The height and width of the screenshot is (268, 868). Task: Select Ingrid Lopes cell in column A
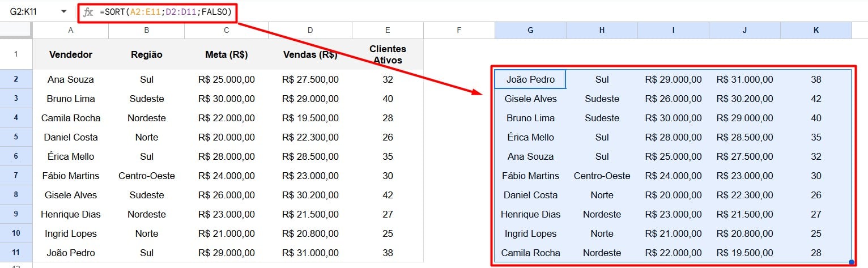tap(71, 233)
